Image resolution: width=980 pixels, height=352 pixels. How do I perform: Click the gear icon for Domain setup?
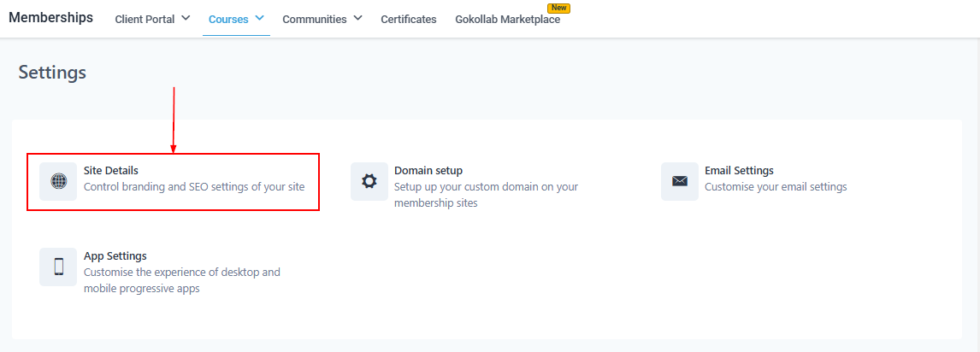(369, 181)
